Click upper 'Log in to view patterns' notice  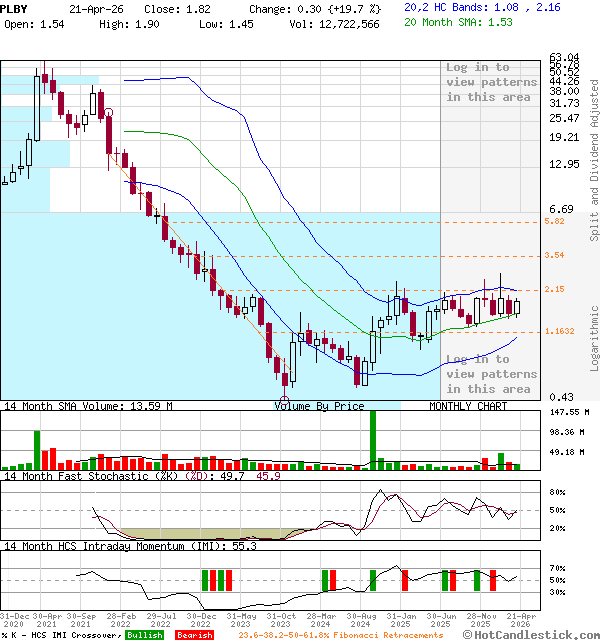(491, 82)
